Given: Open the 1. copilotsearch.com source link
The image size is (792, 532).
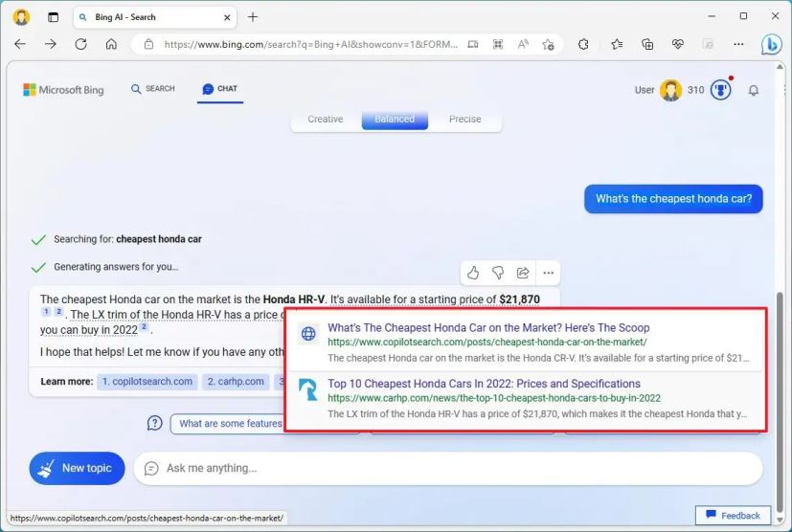Looking at the screenshot, I should pos(147,382).
